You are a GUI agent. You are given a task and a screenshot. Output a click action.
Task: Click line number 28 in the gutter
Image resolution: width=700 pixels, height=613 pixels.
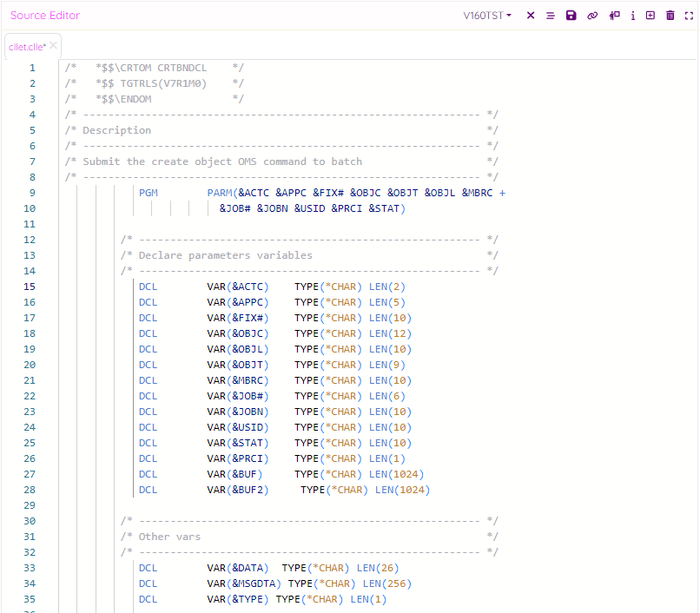[x=30, y=490]
